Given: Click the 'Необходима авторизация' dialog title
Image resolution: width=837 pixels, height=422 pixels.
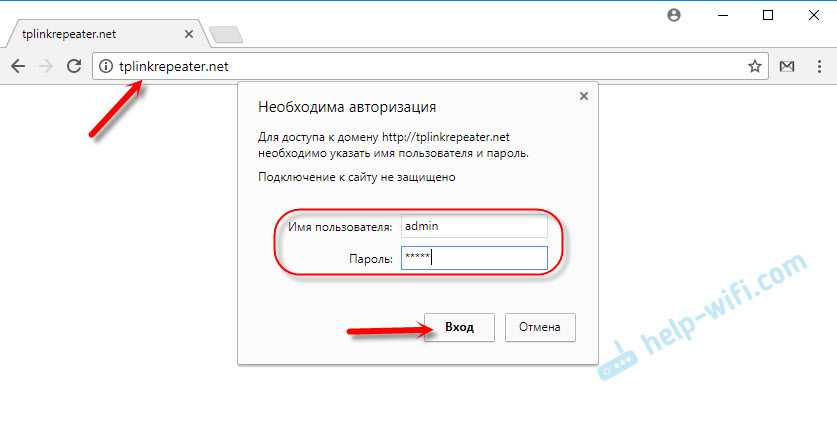Looking at the screenshot, I should pyautogui.click(x=347, y=107).
